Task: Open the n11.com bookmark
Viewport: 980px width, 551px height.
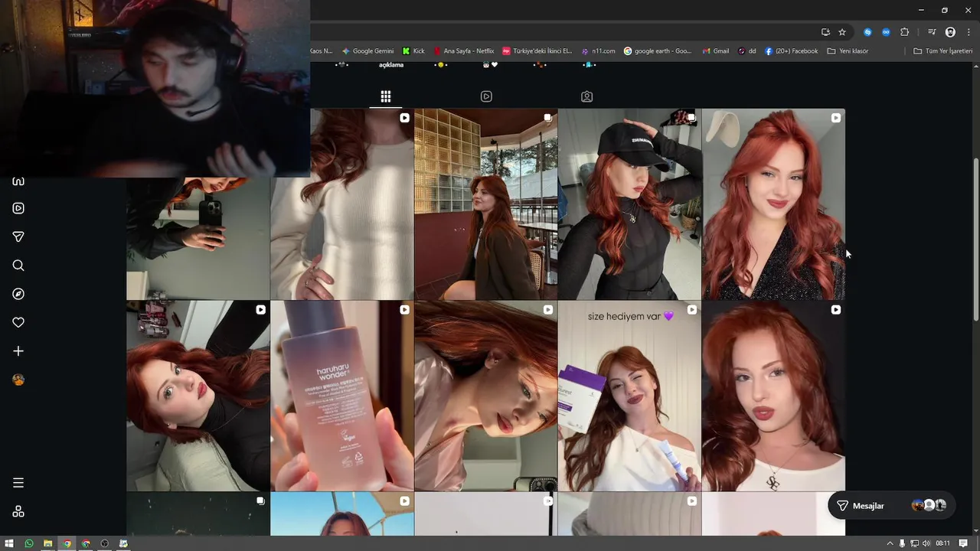Action: pyautogui.click(x=598, y=51)
